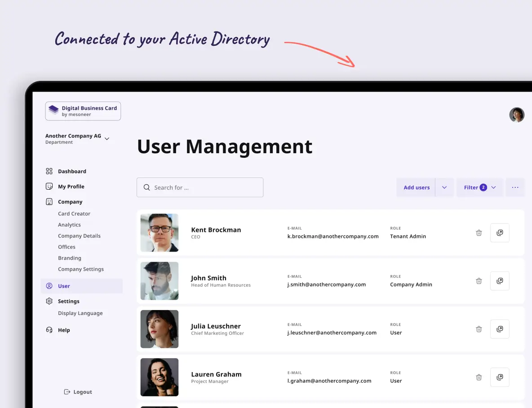Click the My Profile card icon

pos(49,186)
